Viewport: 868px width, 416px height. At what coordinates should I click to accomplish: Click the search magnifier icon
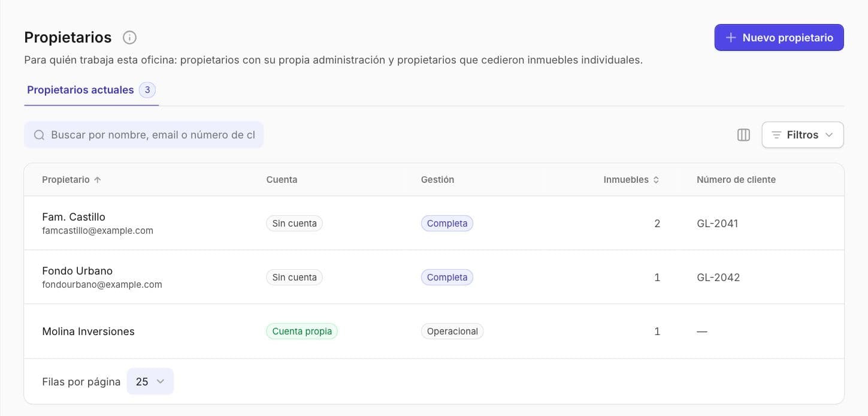pyautogui.click(x=39, y=135)
